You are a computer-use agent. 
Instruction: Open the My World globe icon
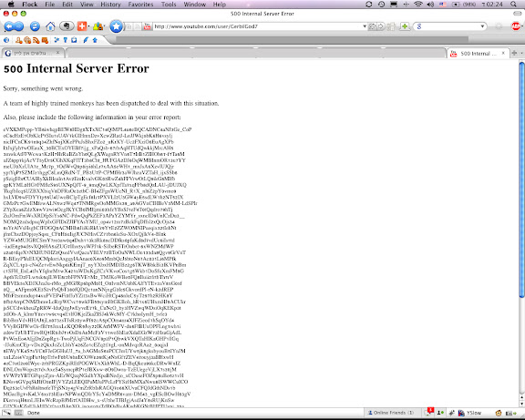[6, 40]
